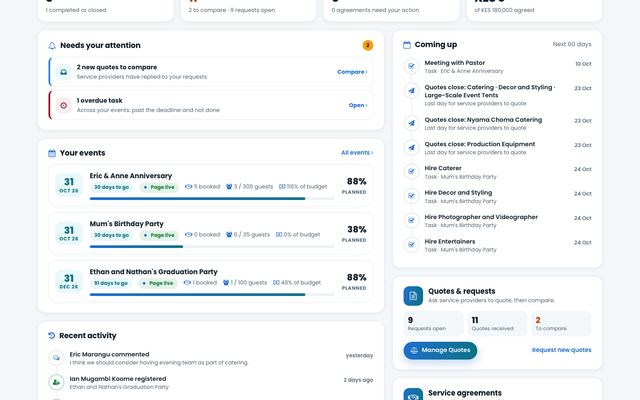Click the handshake icon next to Service agreements
640x400 pixels.
(x=413, y=395)
